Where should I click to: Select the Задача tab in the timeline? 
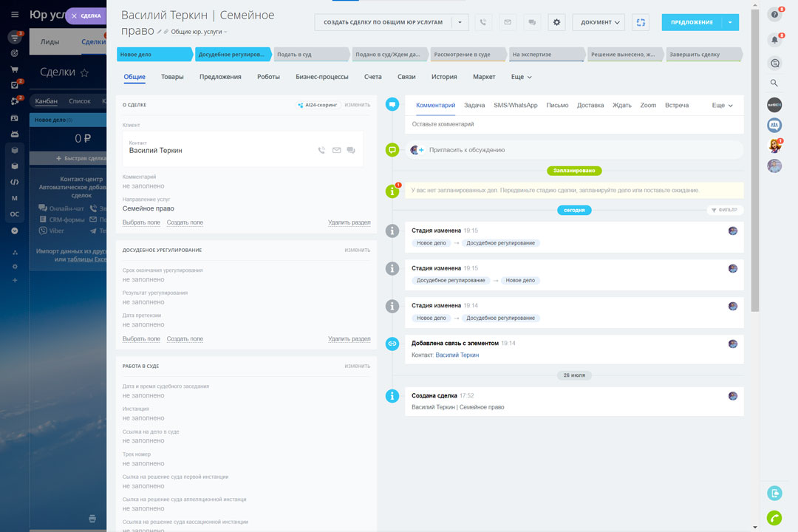(x=474, y=106)
